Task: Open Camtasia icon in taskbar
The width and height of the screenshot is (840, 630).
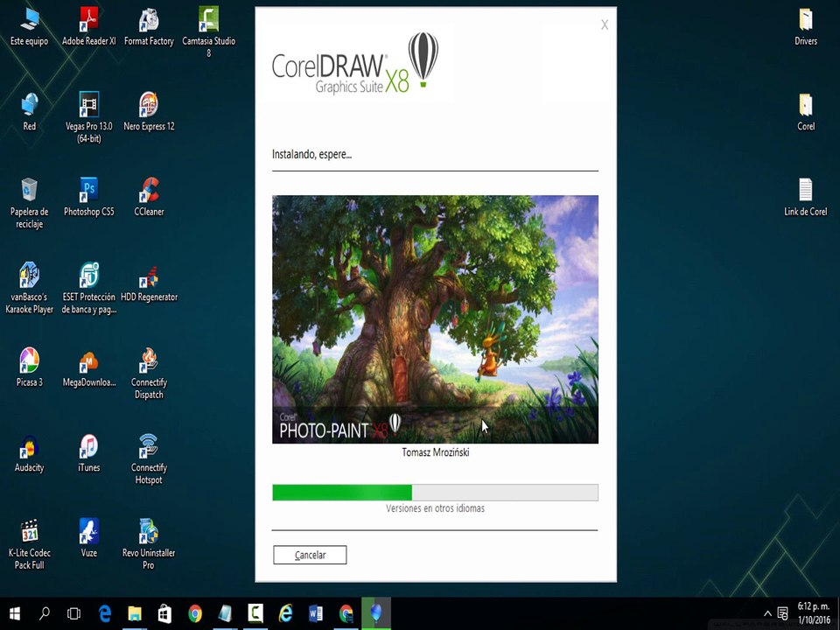Action: coord(255,613)
